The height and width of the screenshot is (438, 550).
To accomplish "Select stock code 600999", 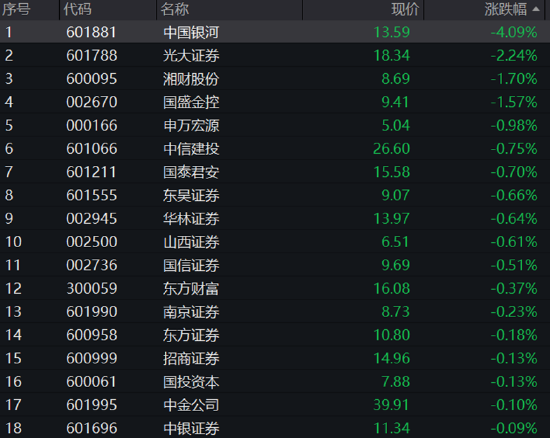I will click(92, 358).
